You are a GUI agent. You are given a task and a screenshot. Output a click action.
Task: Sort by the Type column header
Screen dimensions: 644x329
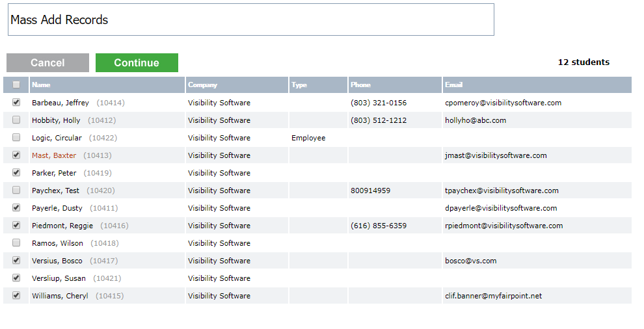pos(299,85)
